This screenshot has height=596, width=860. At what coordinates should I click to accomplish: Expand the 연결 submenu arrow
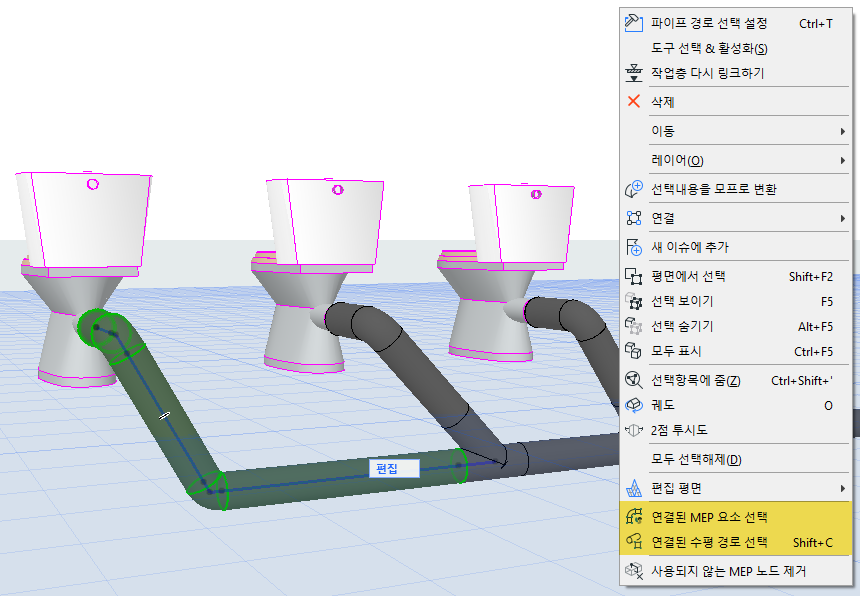tap(842, 218)
